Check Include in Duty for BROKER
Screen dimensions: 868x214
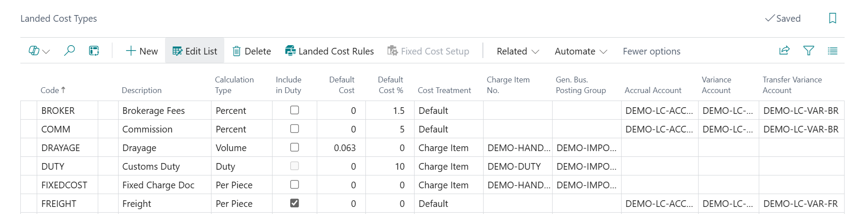[x=294, y=110]
